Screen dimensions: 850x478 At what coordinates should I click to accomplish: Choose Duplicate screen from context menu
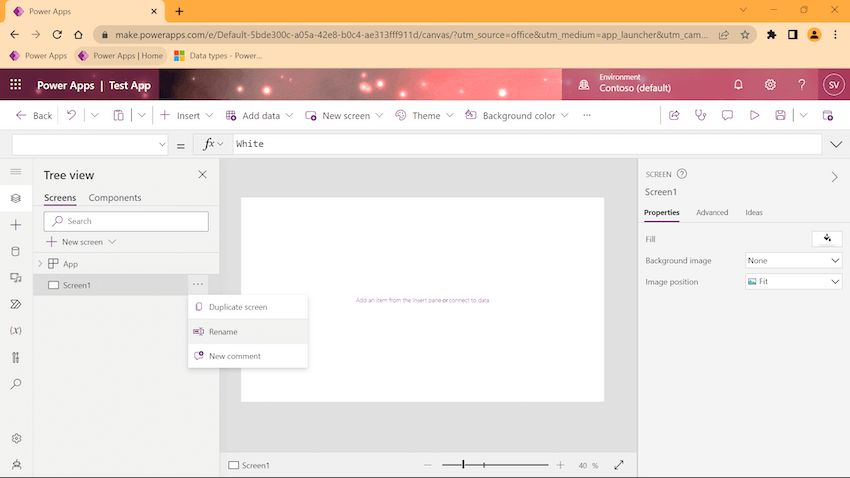tap(248, 307)
